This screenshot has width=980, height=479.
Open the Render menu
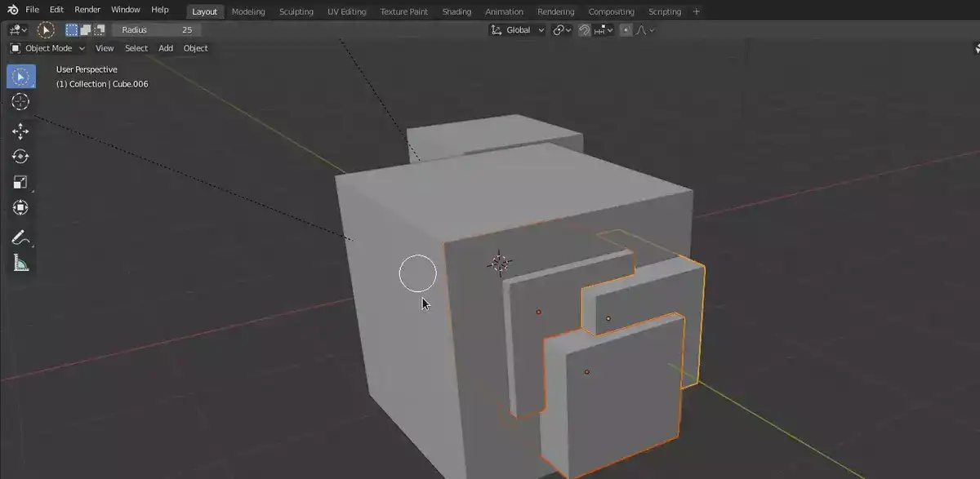tap(87, 10)
